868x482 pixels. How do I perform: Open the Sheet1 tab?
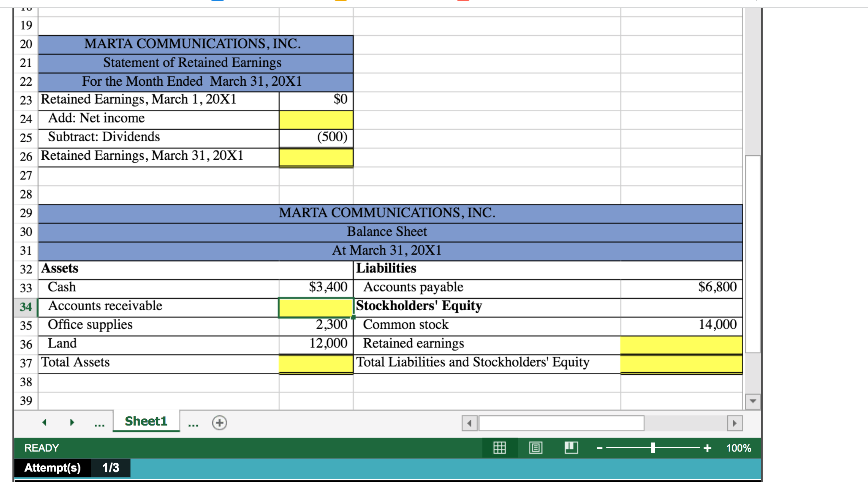click(x=146, y=421)
